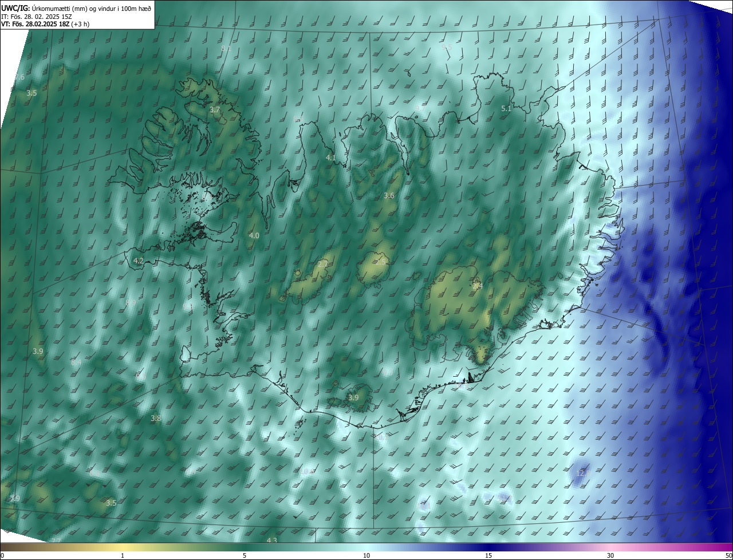The width and height of the screenshot is (733, 560).
Task: Click the colour scale label "15"
Action: (488, 555)
